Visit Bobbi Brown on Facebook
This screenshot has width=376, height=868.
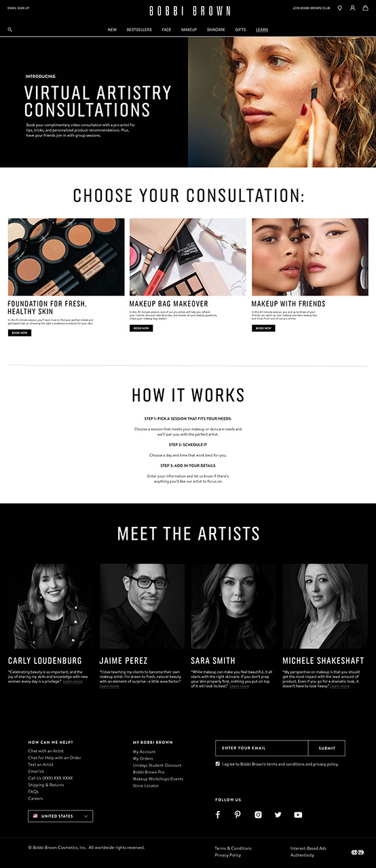218,814
